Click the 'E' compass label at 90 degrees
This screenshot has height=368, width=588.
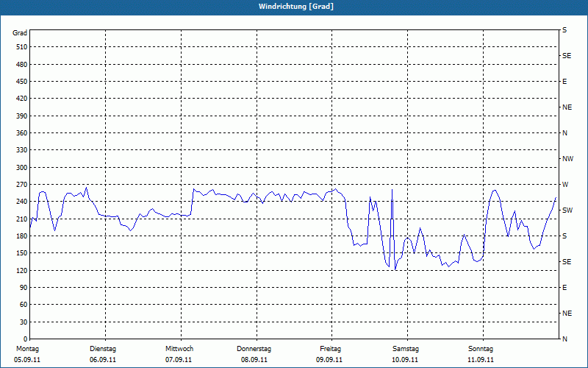point(564,288)
